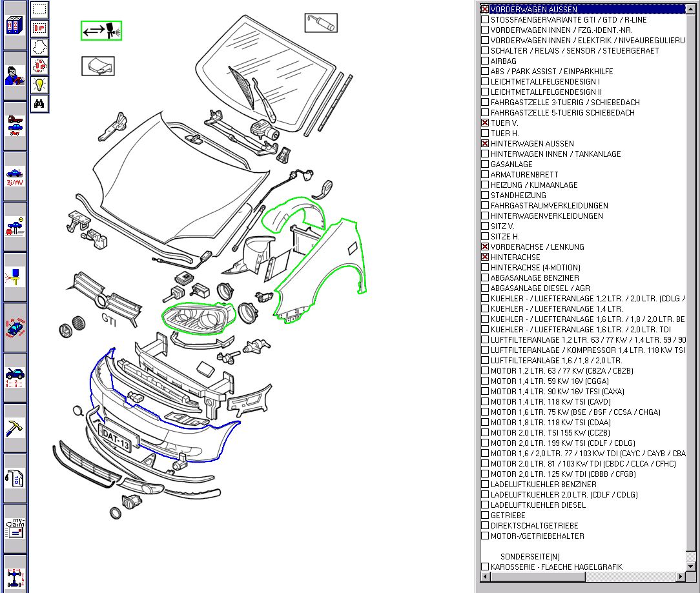The height and width of the screenshot is (593, 700).
Task: Click the A-Z binder catalog icon
Action: pos(15,26)
